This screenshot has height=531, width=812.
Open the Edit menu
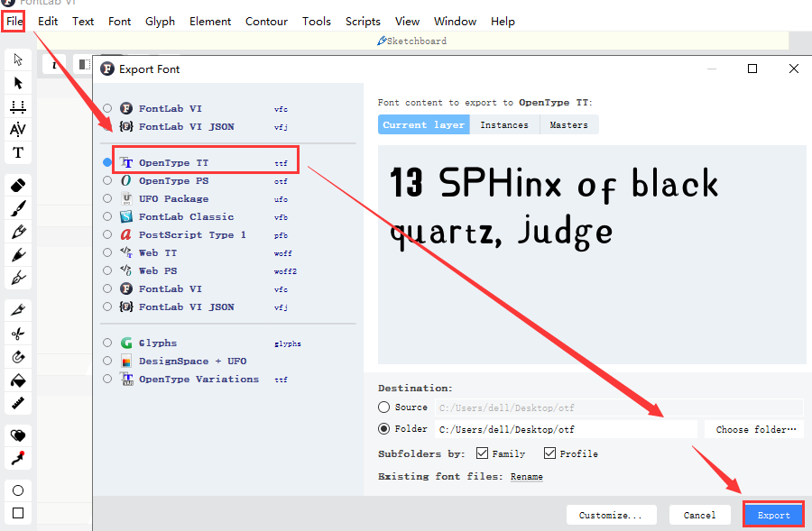pos(48,22)
